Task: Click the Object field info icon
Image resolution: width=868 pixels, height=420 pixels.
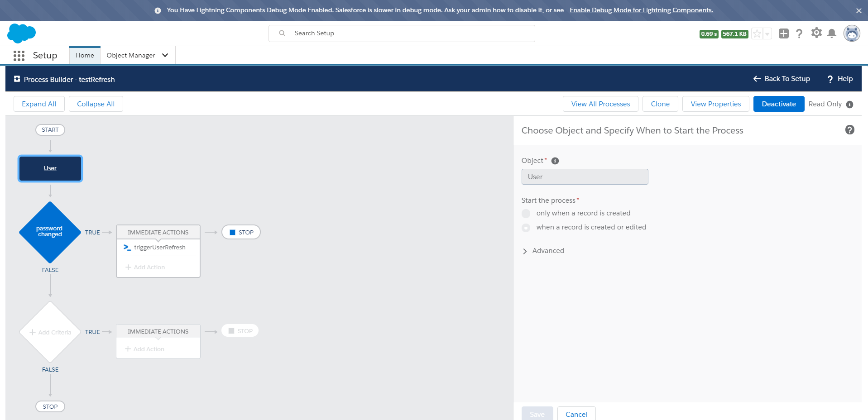Action: tap(555, 161)
